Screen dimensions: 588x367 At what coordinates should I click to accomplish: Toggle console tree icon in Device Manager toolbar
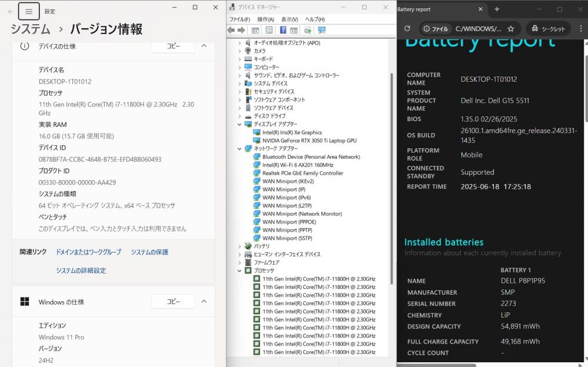click(x=255, y=30)
